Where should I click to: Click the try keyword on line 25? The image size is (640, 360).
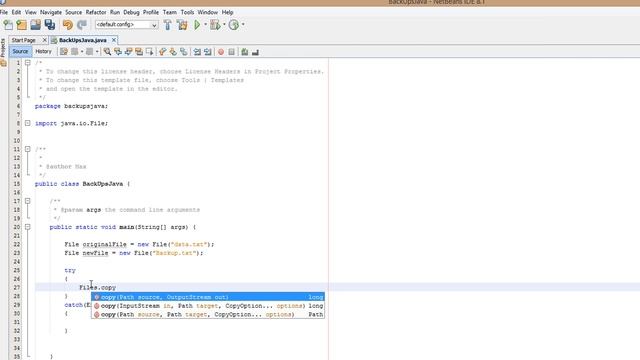(70, 270)
